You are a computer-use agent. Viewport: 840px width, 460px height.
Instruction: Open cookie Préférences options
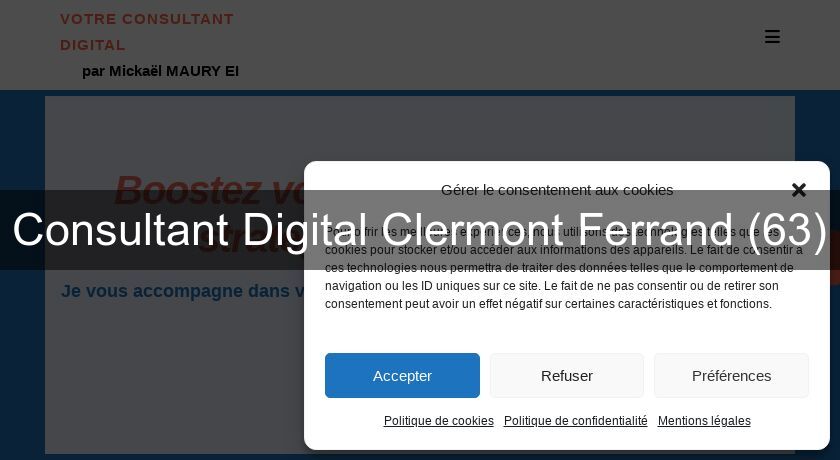pos(731,376)
